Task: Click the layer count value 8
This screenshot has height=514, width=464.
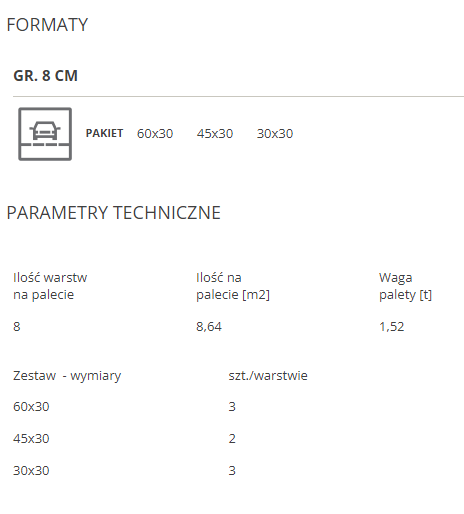Action: click(17, 327)
